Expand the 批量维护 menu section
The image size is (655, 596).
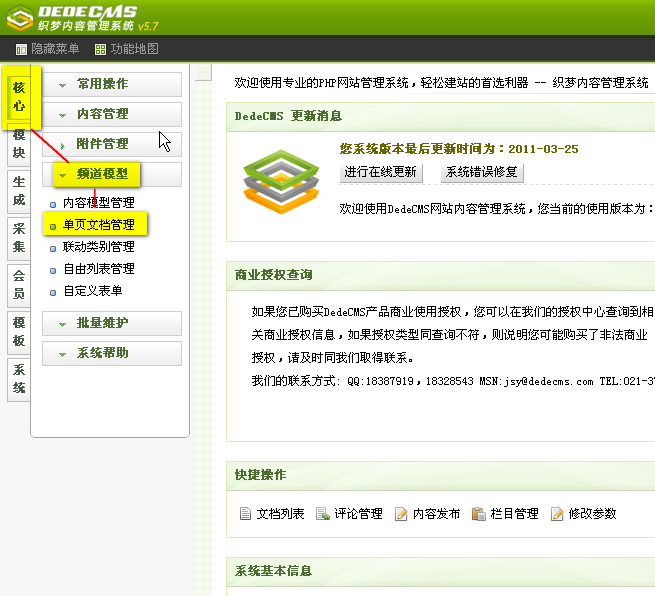112,323
